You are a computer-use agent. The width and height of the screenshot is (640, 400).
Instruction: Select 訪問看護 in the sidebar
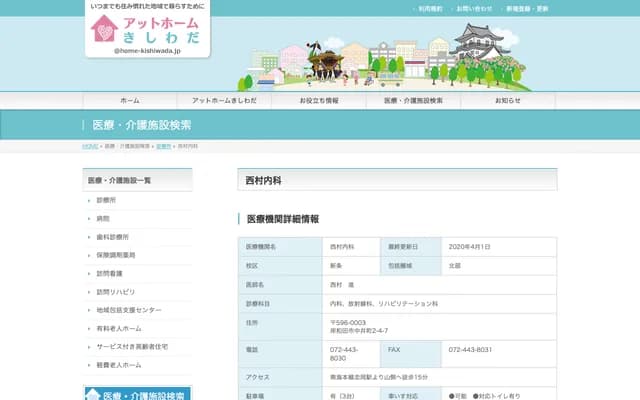click(x=109, y=273)
